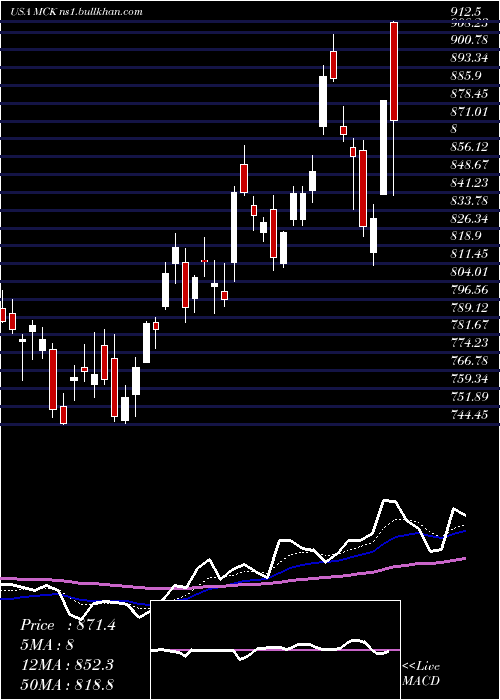Select the 893.34 price axis label
The image size is (500, 700).
[x=469, y=58]
